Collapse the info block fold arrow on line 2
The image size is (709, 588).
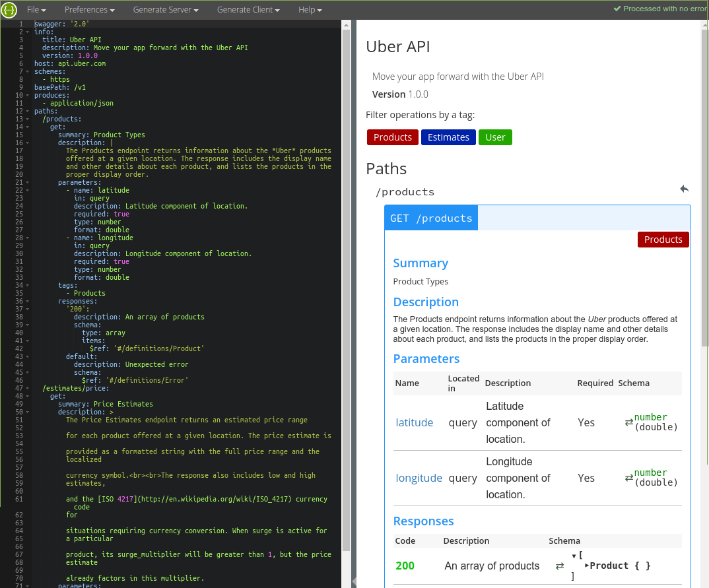coord(28,32)
